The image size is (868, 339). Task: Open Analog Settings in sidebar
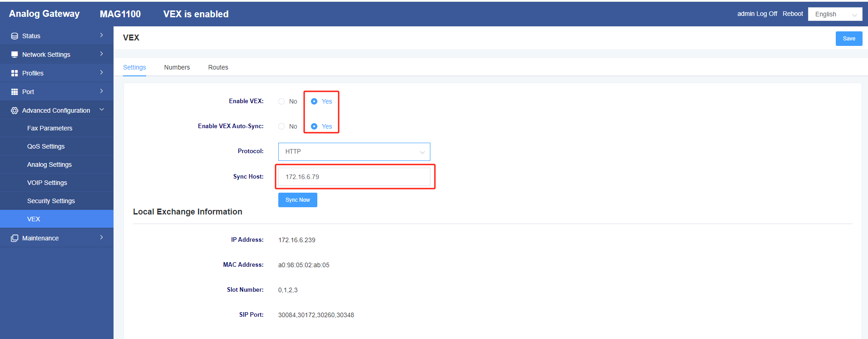tap(57, 165)
